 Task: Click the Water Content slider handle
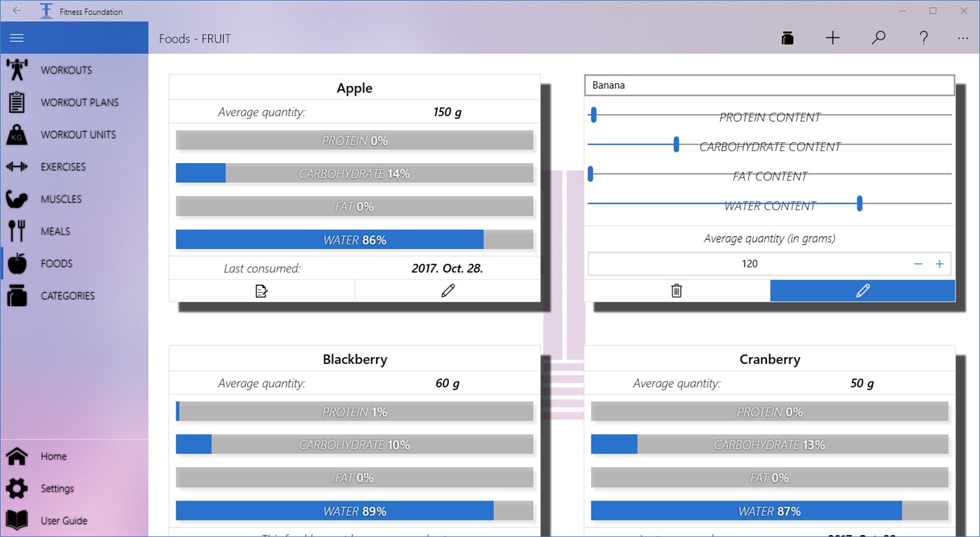[860, 203]
